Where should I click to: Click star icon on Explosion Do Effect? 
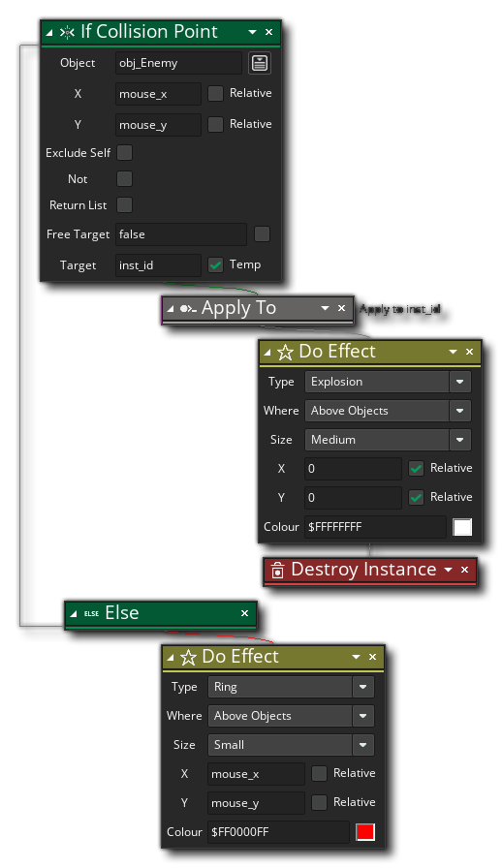click(x=285, y=352)
